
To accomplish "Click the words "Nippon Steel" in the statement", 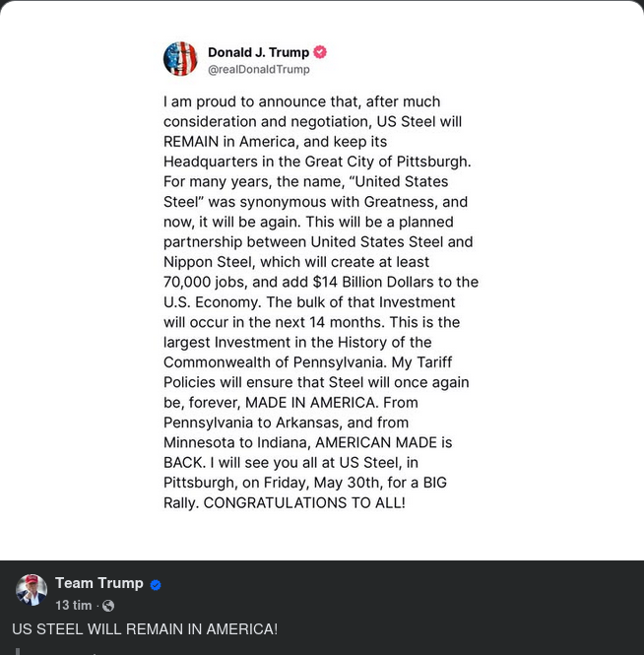I will coord(207,262).
